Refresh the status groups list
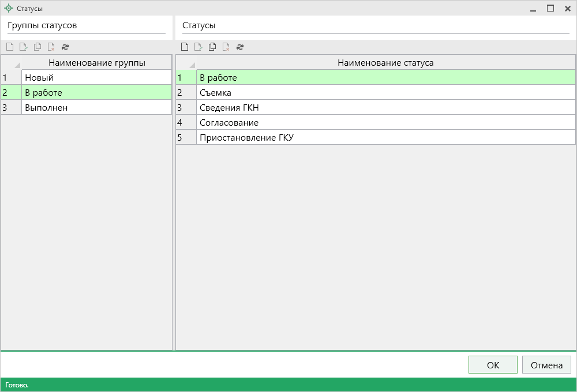577x392 pixels. pyautogui.click(x=65, y=47)
